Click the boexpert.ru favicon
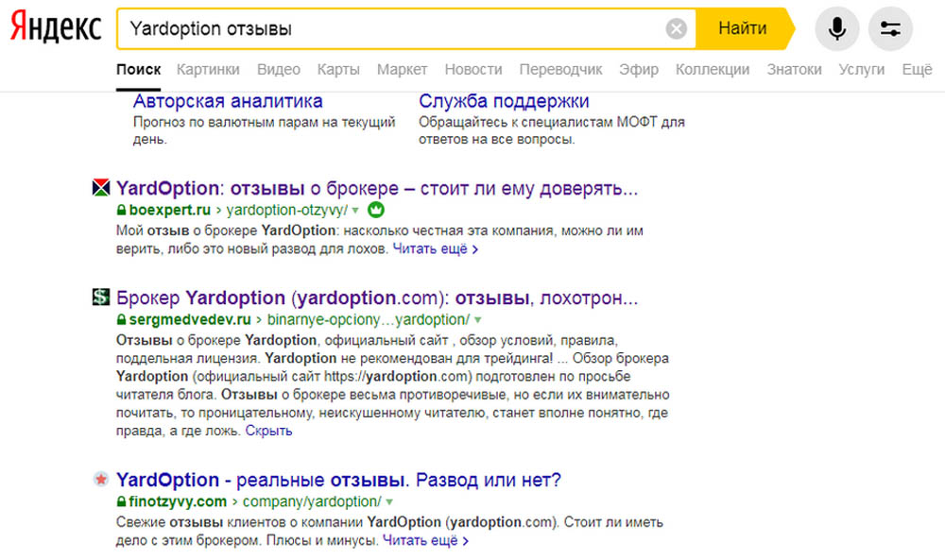The image size is (945, 560). click(x=101, y=187)
